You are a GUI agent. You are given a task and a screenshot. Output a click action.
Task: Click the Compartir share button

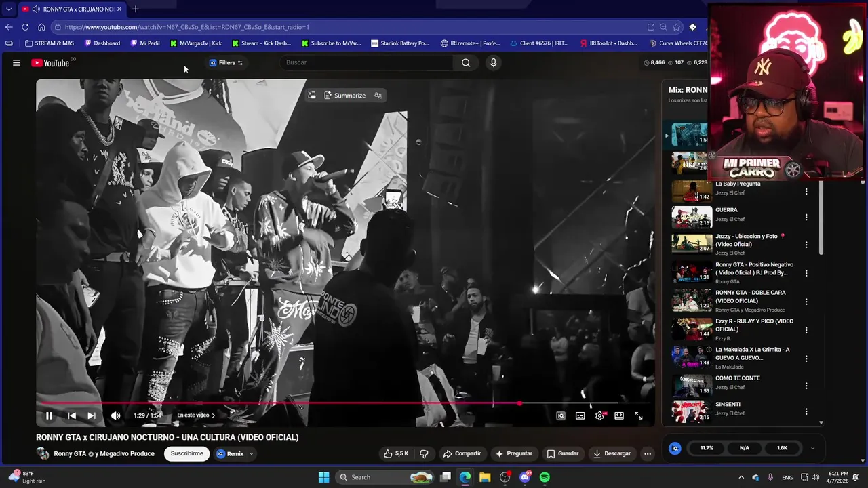(462, 453)
